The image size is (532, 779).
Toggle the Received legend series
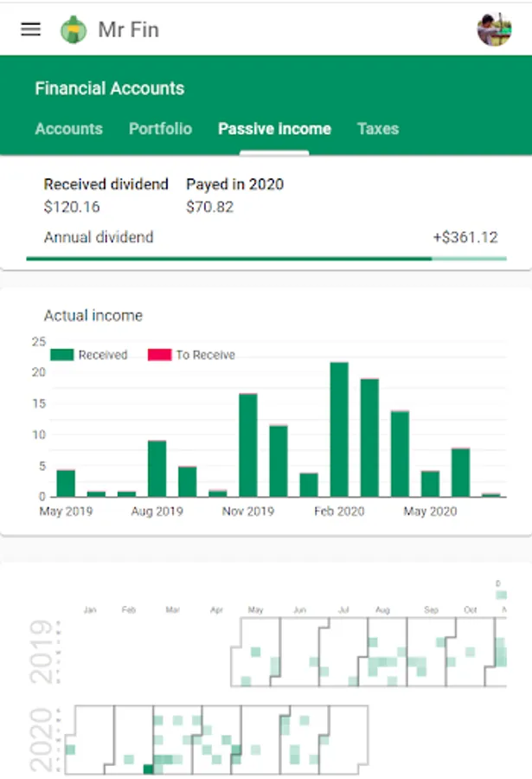(102, 355)
